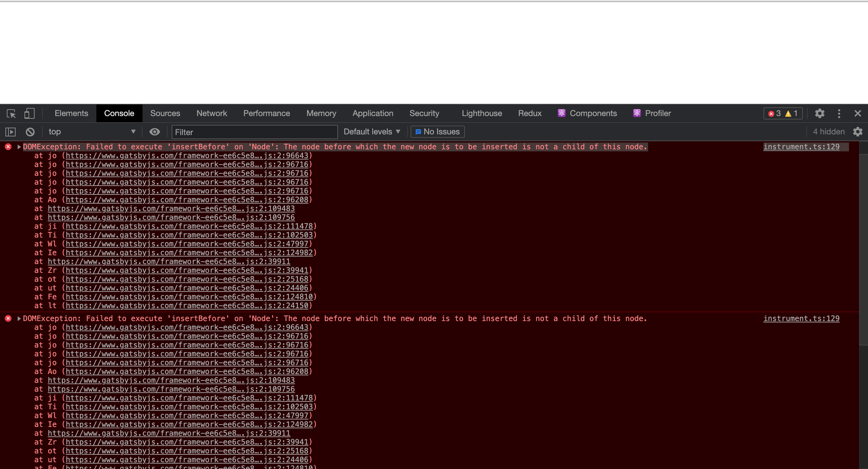868x469 pixels.
Task: Open first error's js:2:96643 stack link
Action: (x=187, y=156)
